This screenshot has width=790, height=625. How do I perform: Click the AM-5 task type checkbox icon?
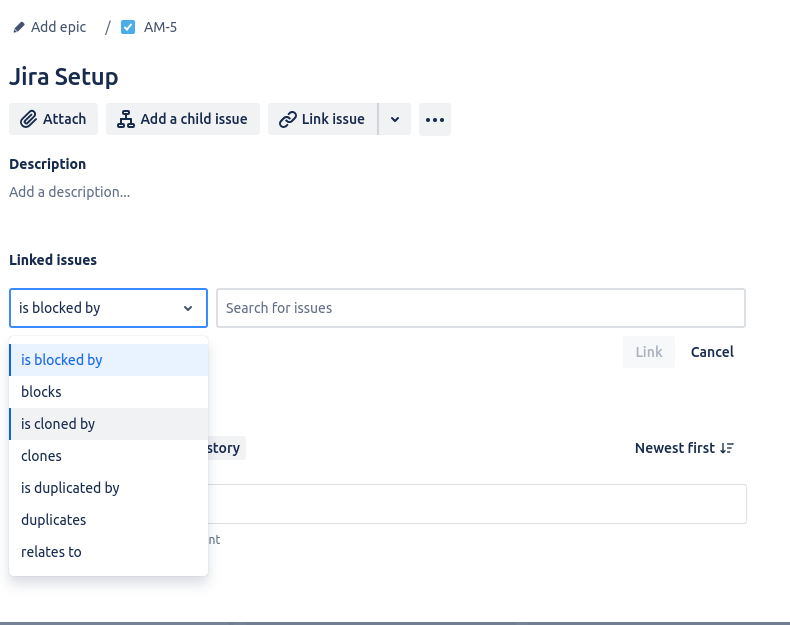click(128, 27)
